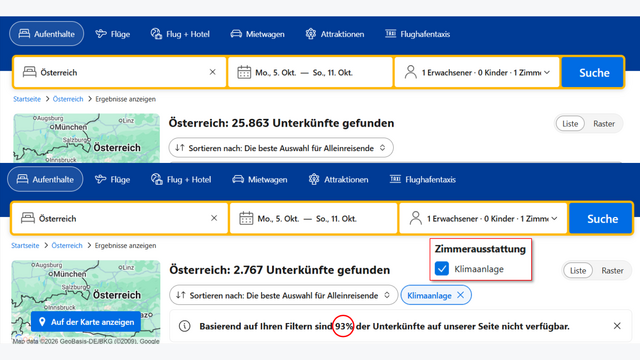Screen dimensions: 640x360
Task: Open upper Österreich breadcrumb link
Action: pyautogui.click(x=68, y=99)
